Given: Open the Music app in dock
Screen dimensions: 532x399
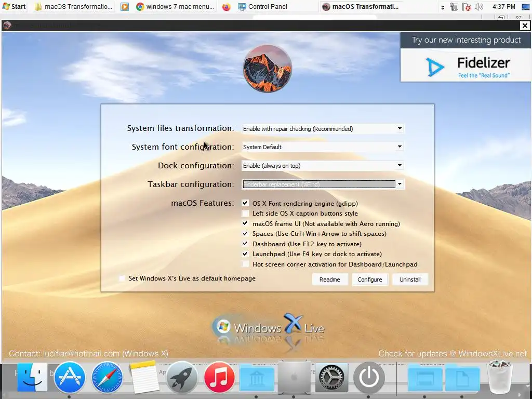Looking at the screenshot, I should [219, 377].
